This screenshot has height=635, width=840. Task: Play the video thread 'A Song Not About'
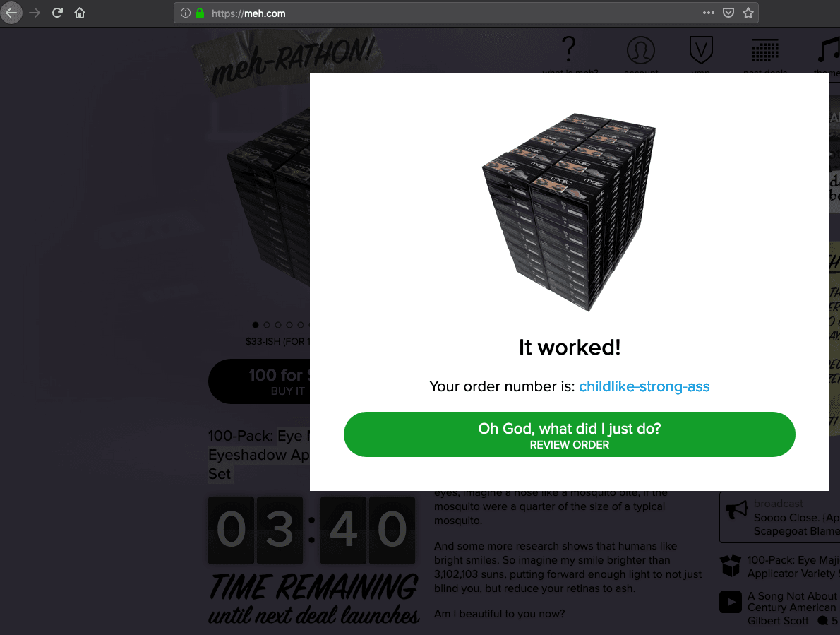pyautogui.click(x=730, y=602)
